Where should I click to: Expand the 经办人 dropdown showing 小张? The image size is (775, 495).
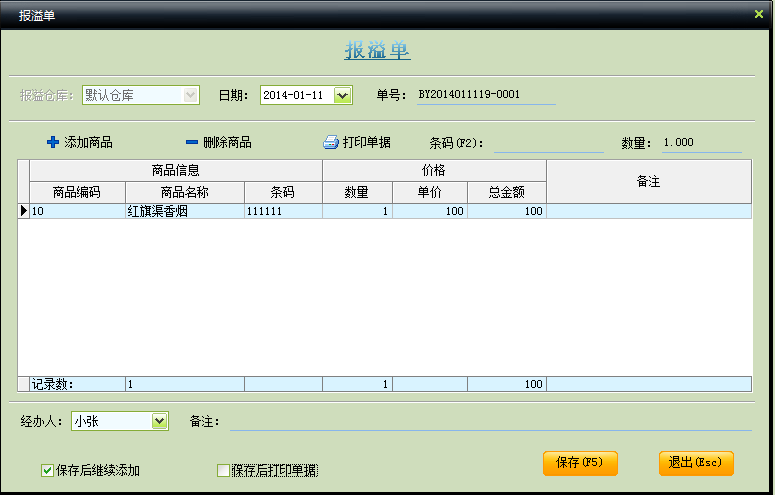point(159,421)
